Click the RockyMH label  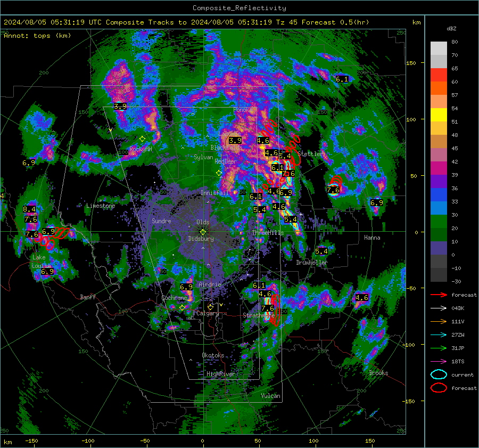click(141, 149)
